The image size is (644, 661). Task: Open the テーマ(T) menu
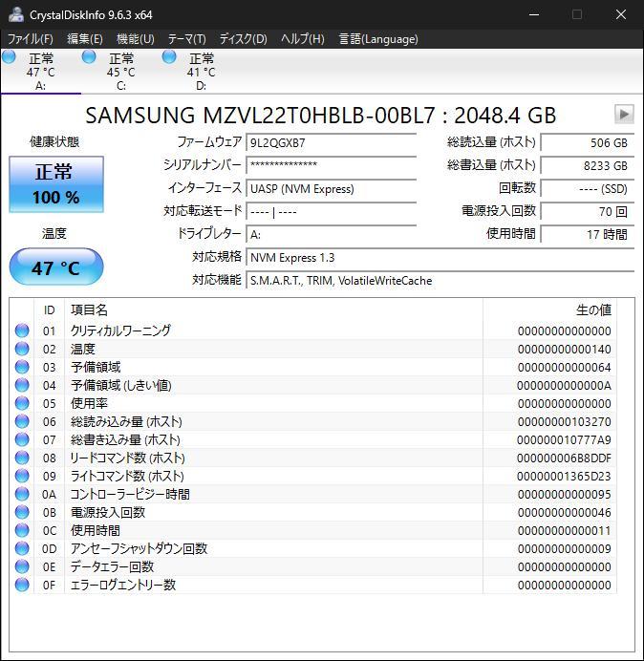click(x=187, y=39)
